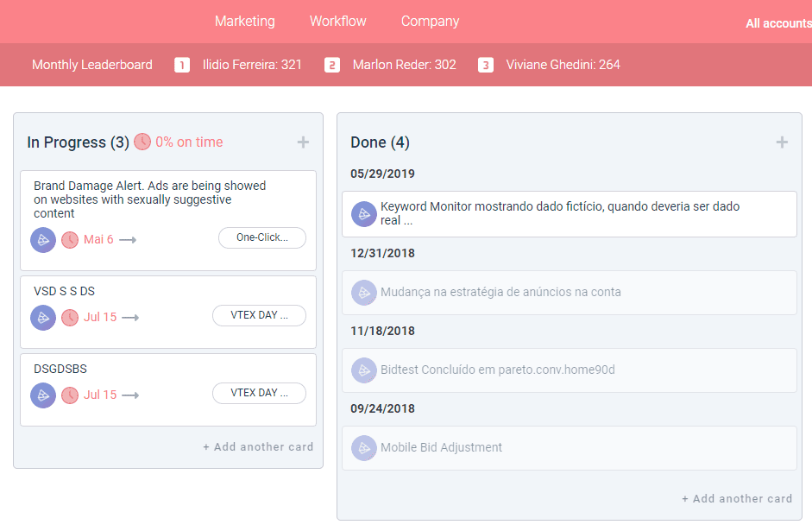Screen dimensions: 812x531
Task: Click Add another card in Done column
Action: pos(737,499)
